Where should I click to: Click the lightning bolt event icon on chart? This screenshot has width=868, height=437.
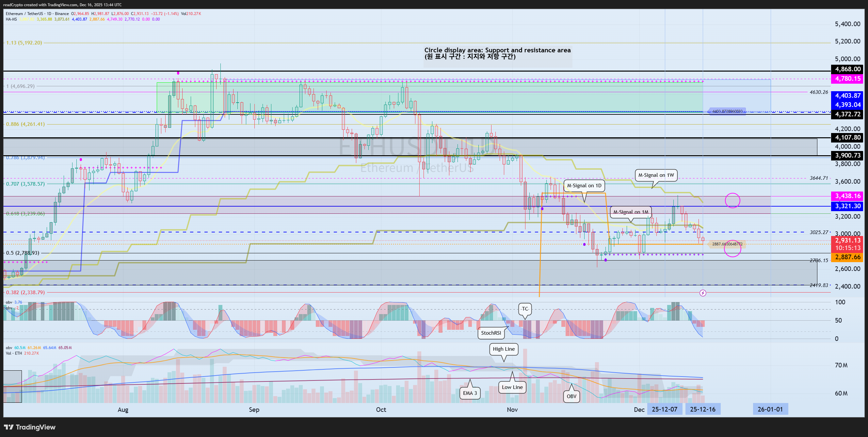click(x=702, y=293)
